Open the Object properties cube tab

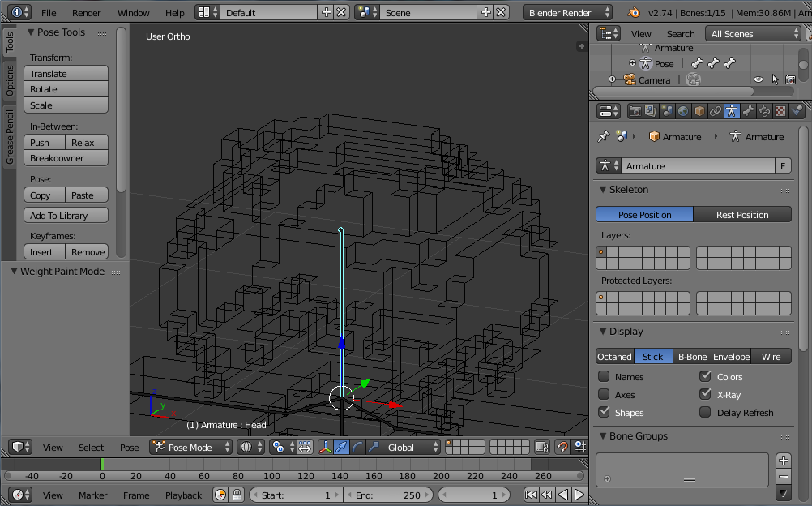pos(699,111)
